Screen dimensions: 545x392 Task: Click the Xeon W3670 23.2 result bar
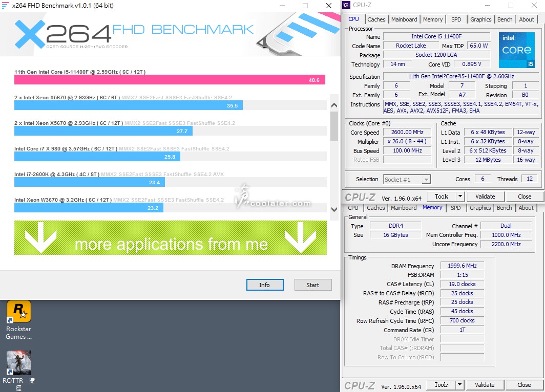(x=89, y=208)
